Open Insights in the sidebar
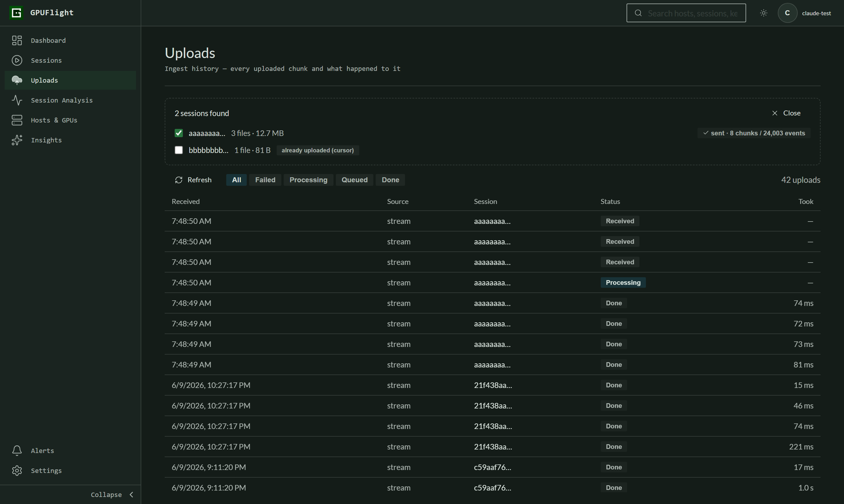 (70, 140)
